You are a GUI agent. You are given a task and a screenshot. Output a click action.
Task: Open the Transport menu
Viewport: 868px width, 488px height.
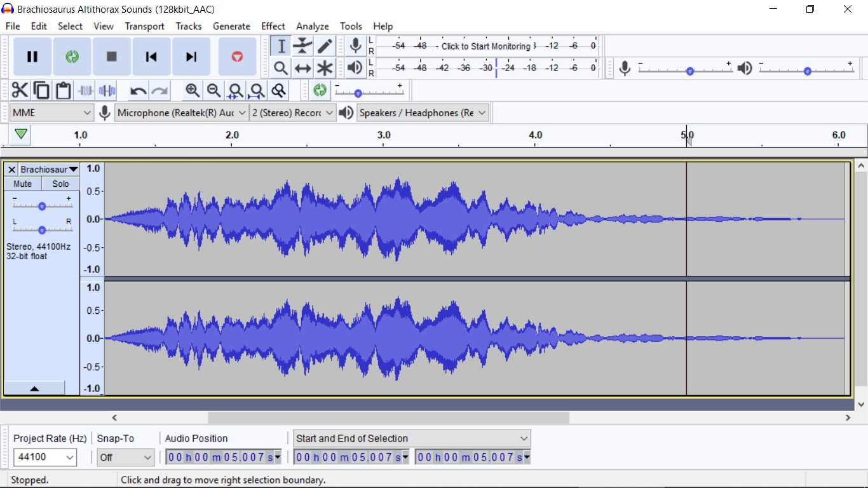click(x=144, y=26)
